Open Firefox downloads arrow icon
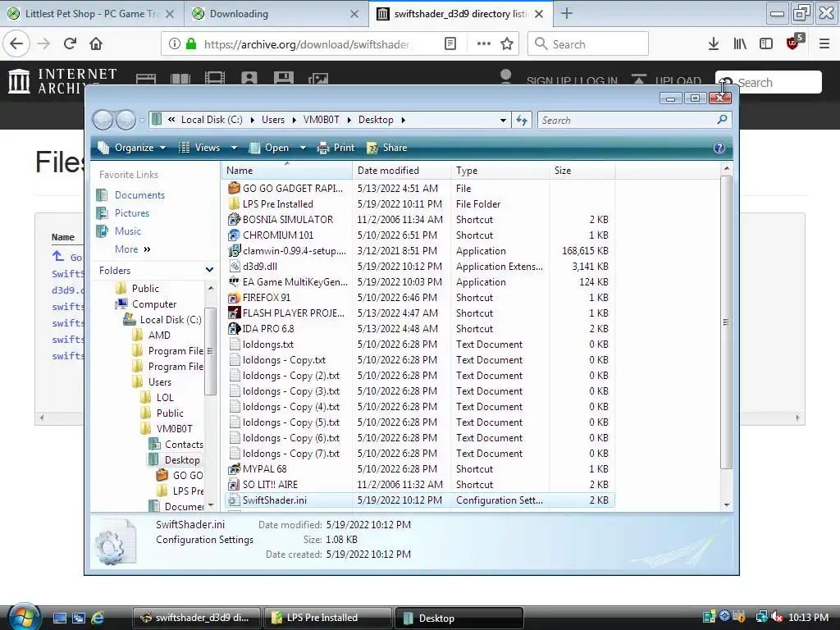 [714, 44]
